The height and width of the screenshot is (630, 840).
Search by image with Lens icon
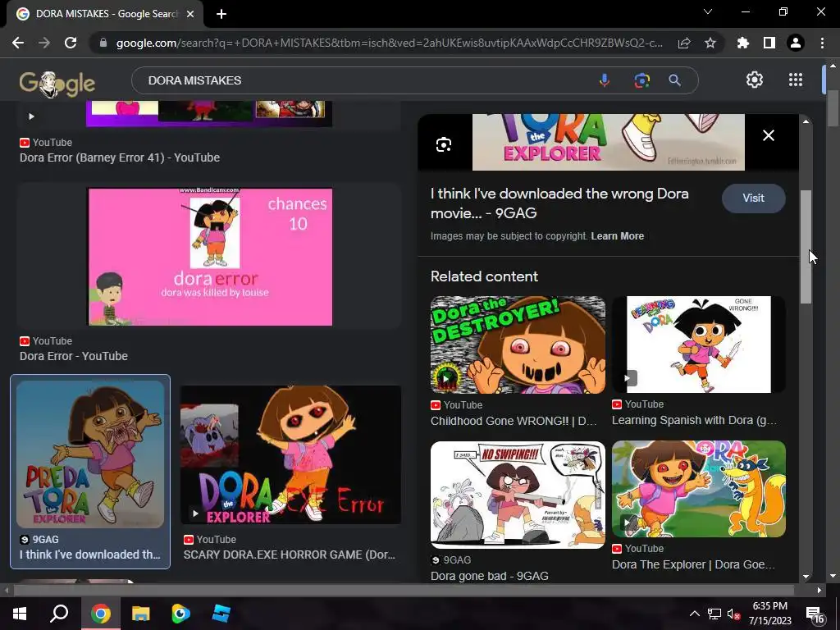tap(641, 80)
